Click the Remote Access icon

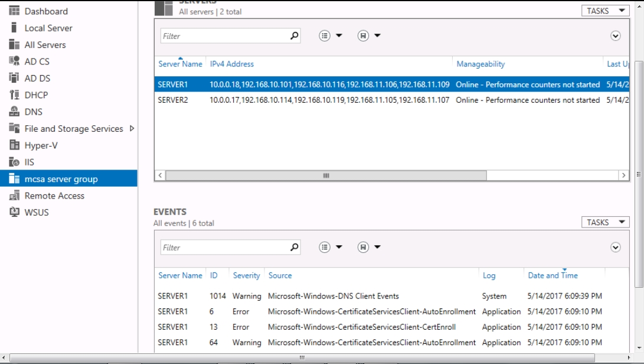(14, 196)
